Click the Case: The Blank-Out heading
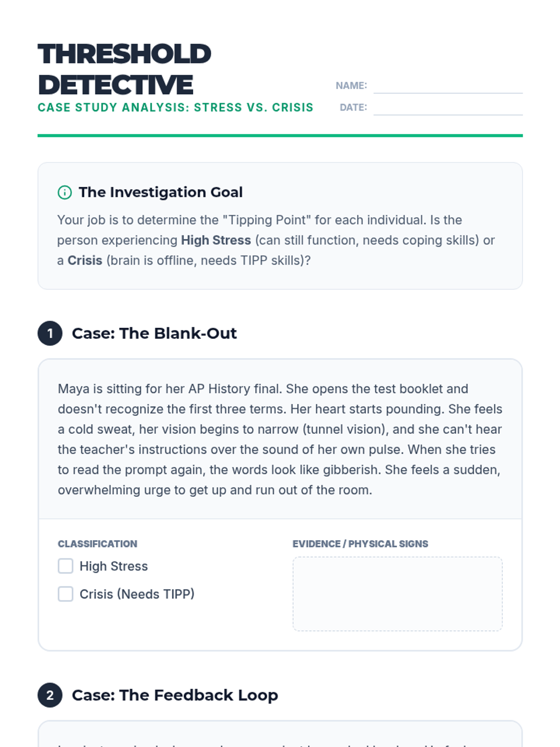560x747 pixels. (x=154, y=333)
